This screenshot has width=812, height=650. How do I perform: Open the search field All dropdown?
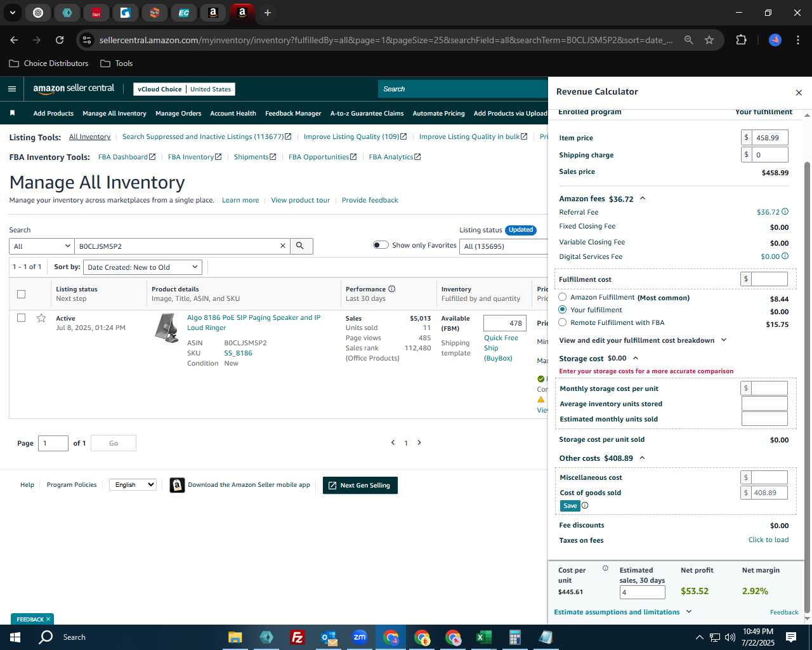point(42,246)
